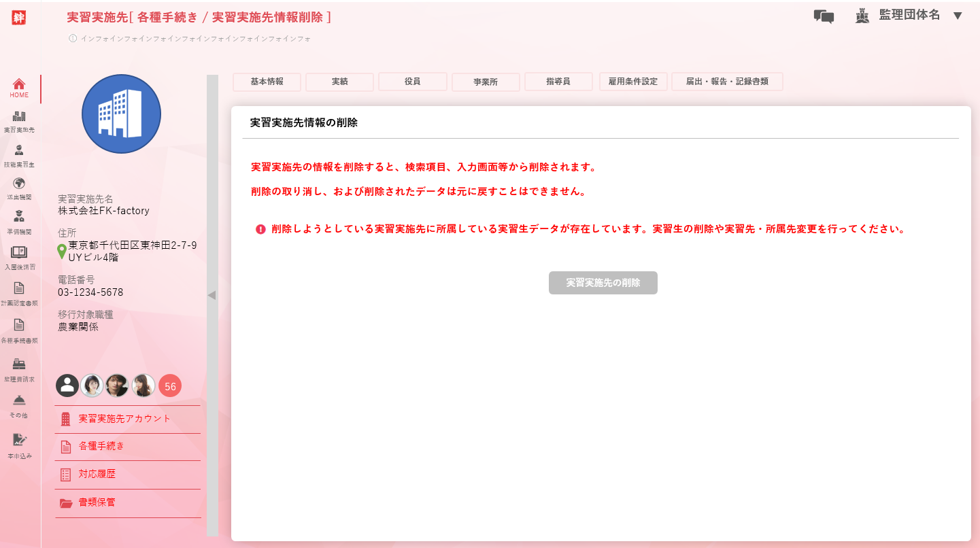Click the 実習実施先の削除 button
The image size is (980, 548).
click(603, 283)
